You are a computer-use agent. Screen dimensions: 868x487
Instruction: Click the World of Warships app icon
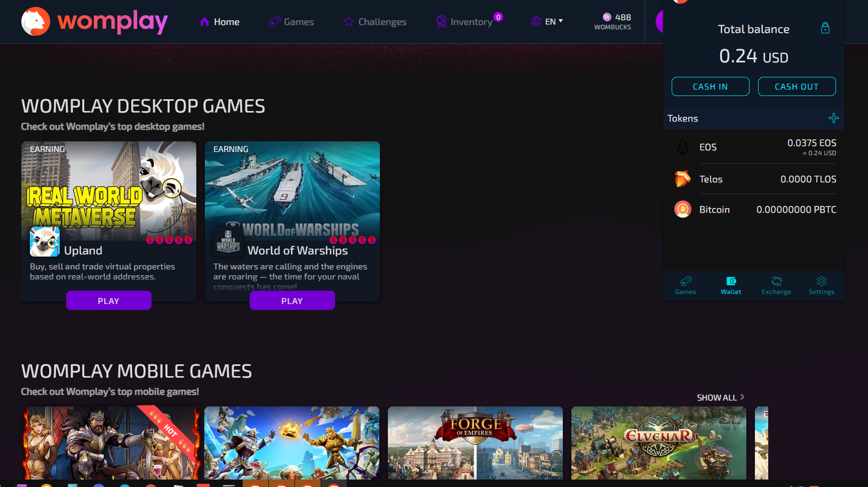(x=228, y=242)
